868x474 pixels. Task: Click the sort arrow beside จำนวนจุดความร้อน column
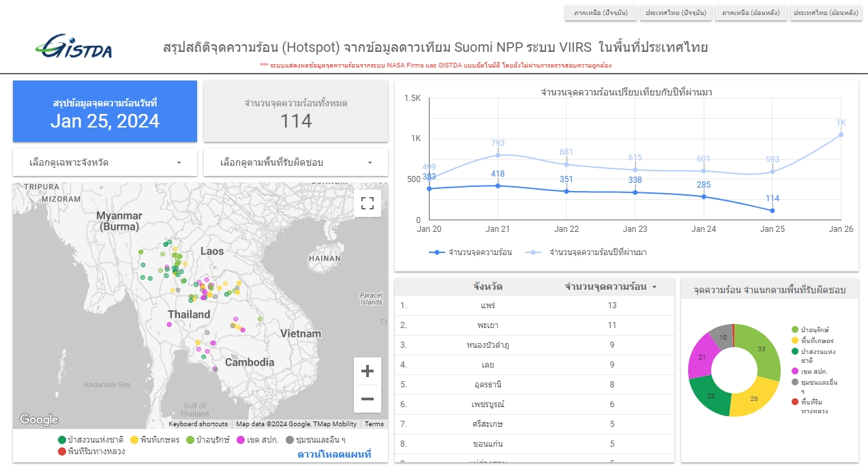coord(655,287)
